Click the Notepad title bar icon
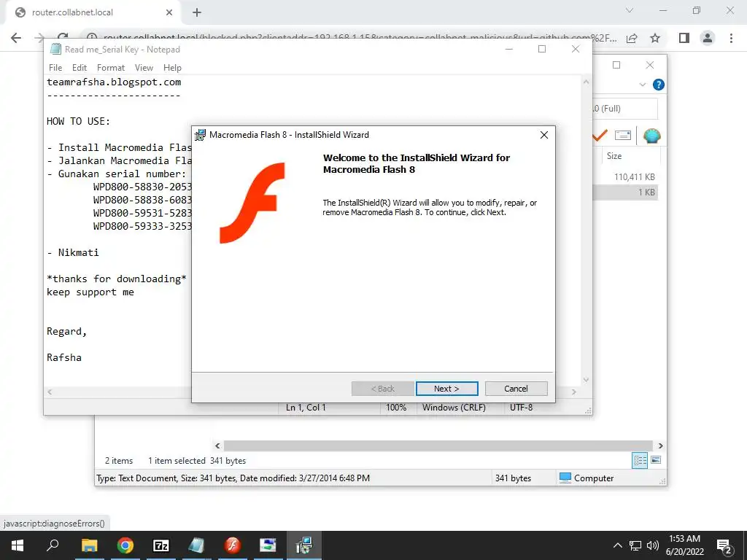Screen dimensions: 747x560 tap(55, 49)
